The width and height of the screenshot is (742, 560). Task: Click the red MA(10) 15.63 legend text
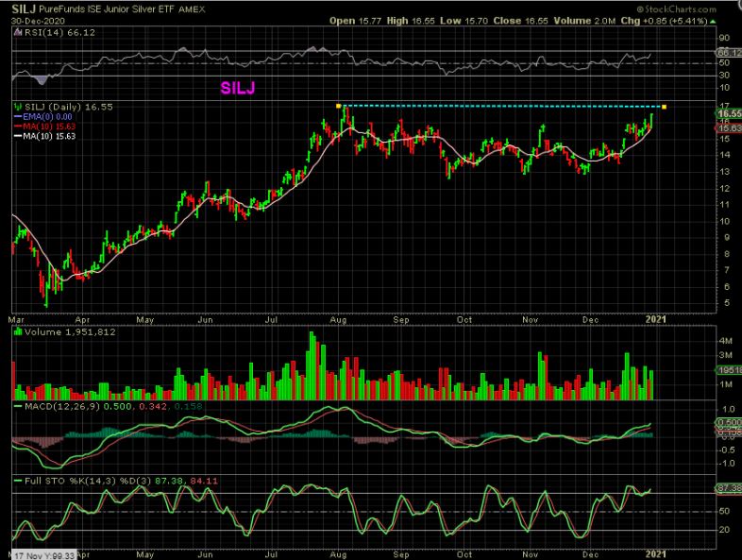[49, 127]
